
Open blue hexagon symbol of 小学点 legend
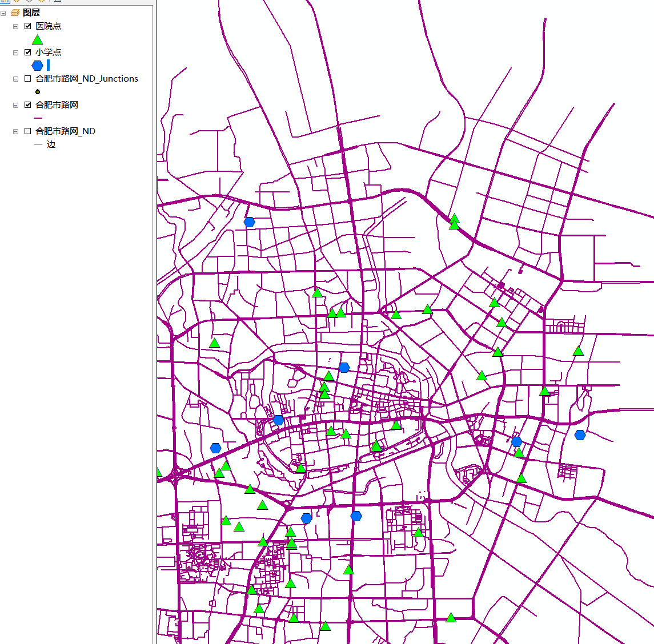click(38, 66)
